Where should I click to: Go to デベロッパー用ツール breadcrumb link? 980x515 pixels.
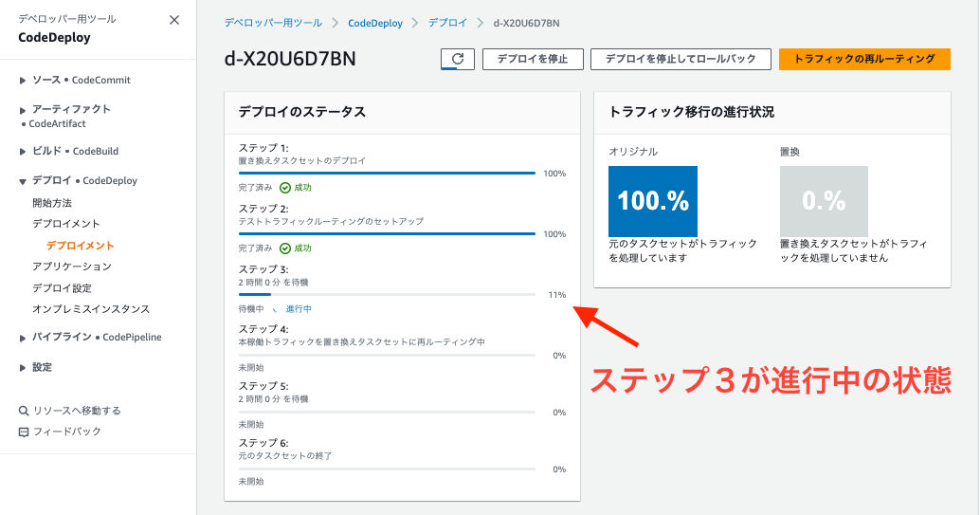point(273,23)
